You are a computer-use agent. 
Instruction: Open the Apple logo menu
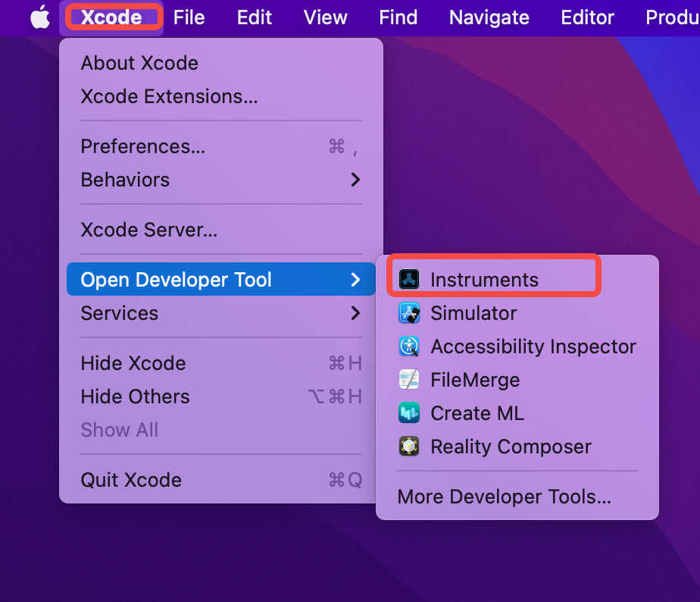40,17
